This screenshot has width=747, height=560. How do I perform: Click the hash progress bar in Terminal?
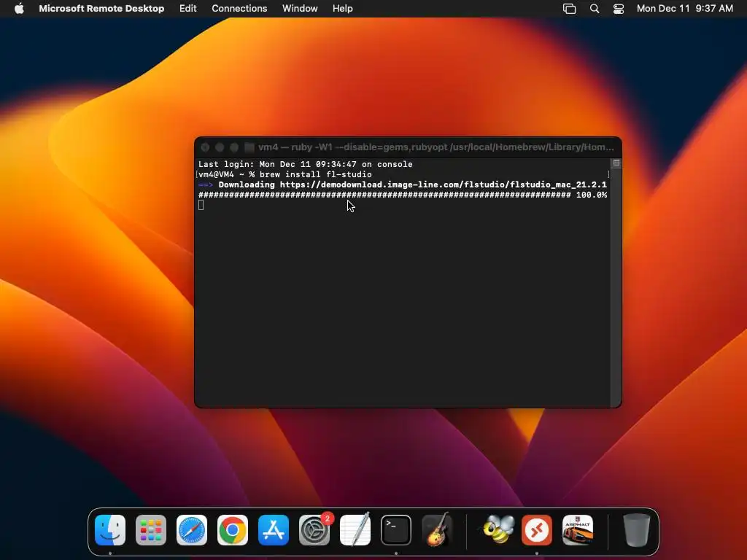[x=384, y=195]
